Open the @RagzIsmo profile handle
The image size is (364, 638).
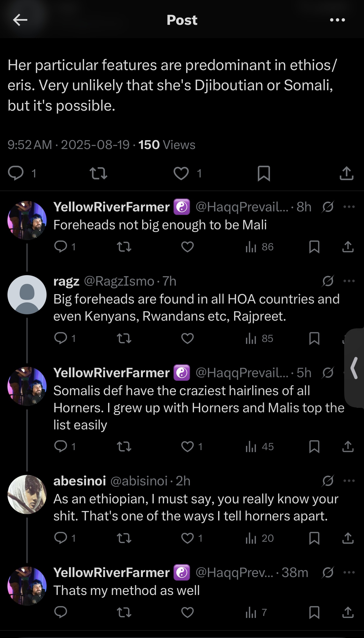pos(119,281)
